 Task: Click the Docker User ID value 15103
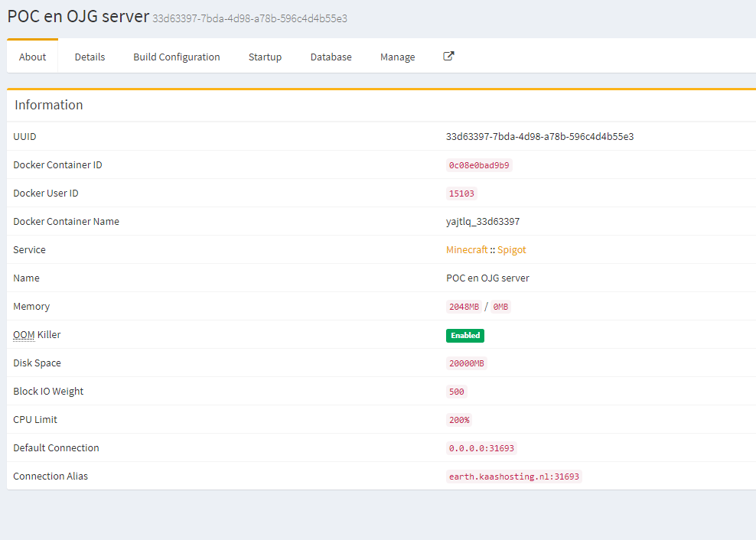pyautogui.click(x=462, y=194)
